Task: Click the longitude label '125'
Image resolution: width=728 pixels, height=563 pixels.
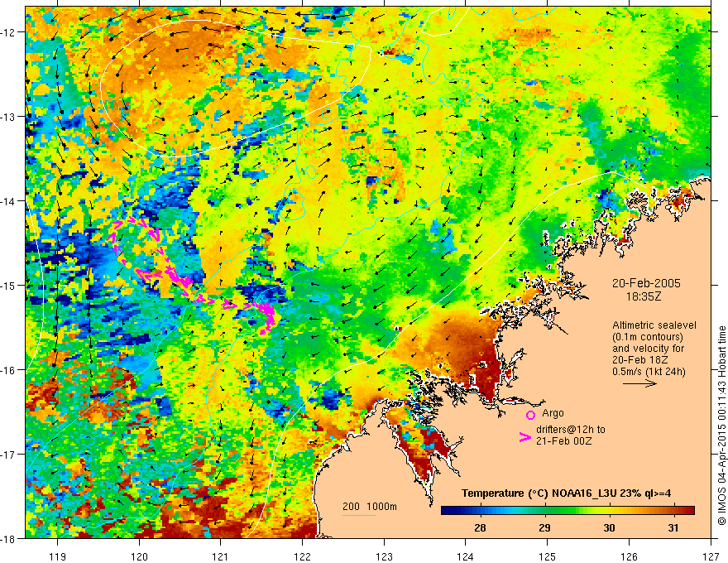Action: tap(548, 556)
